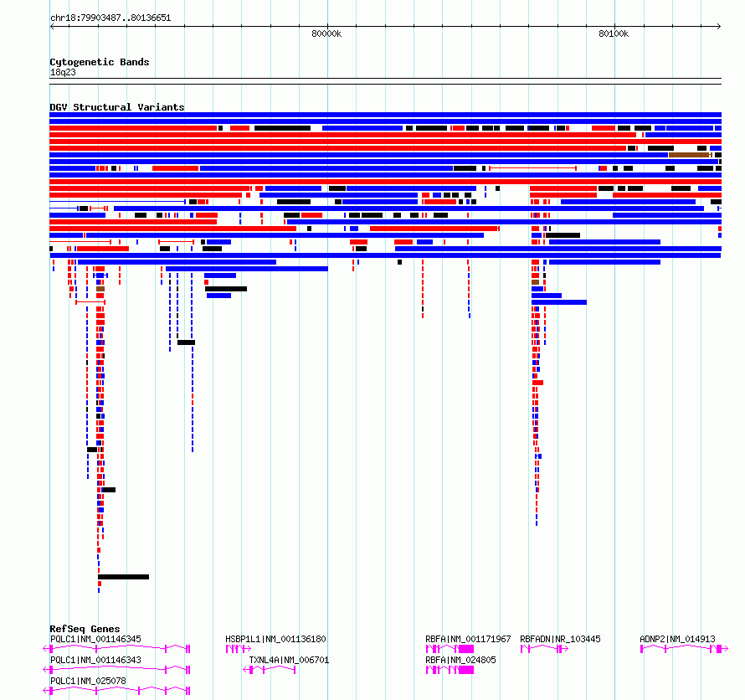Screen dimensions: 745x700
Task: Select the RefSeq Genes track title
Action: (85, 629)
